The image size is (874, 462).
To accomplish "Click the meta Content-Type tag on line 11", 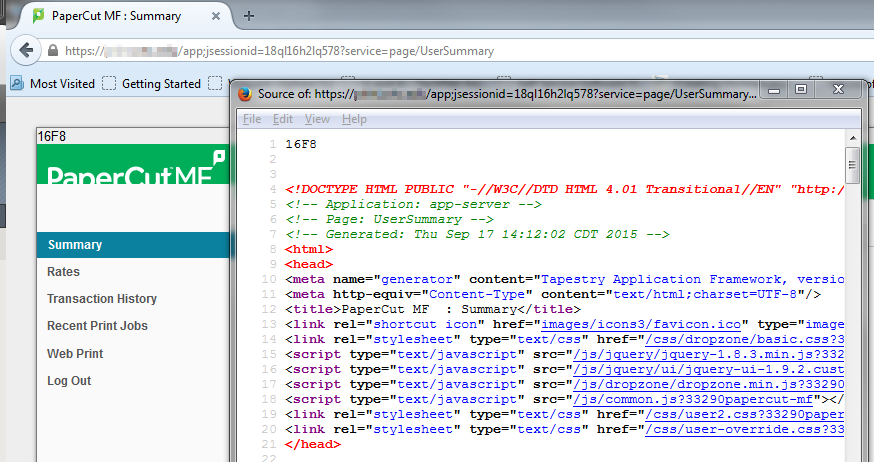I will (x=553, y=294).
